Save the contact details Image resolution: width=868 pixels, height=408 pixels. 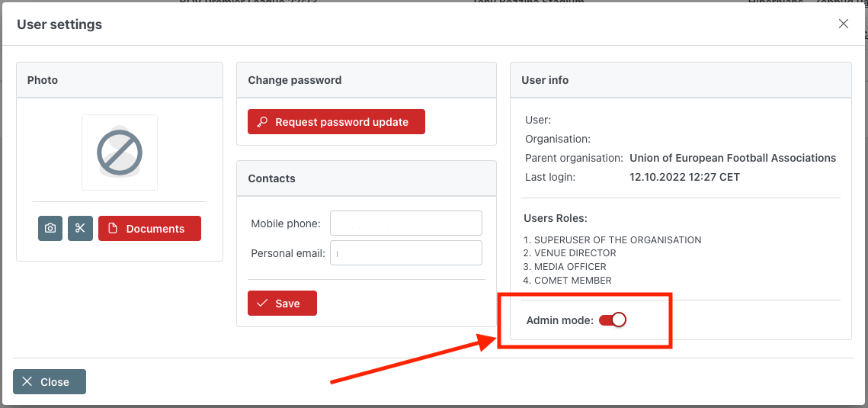[x=282, y=304]
